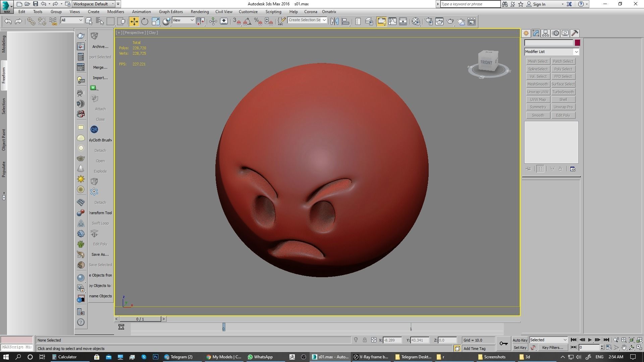Open the Utilities hammer panel
The height and width of the screenshot is (362, 644).
pyautogui.click(x=575, y=33)
